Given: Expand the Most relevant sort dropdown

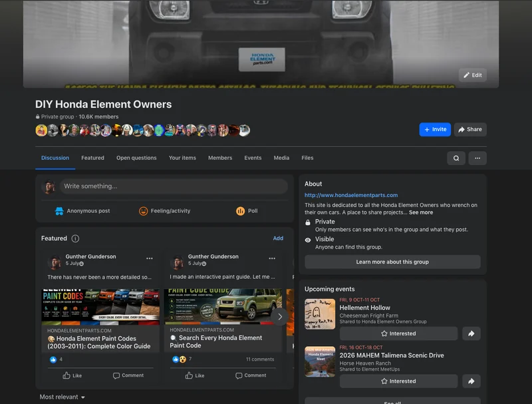Looking at the screenshot, I should tap(62, 397).
